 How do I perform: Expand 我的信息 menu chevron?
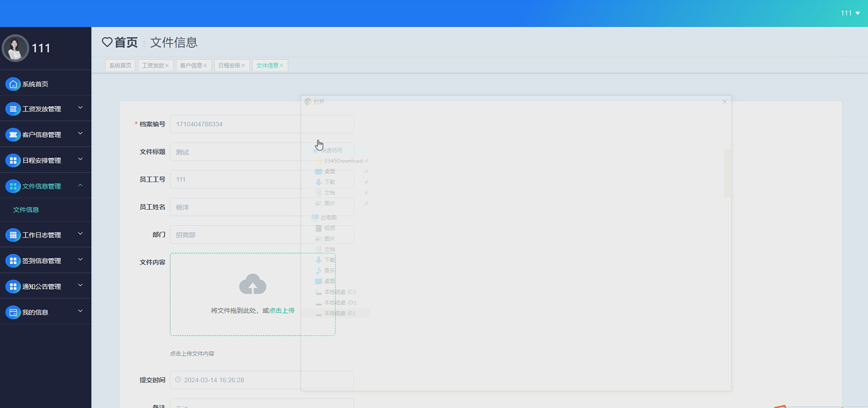(80, 311)
